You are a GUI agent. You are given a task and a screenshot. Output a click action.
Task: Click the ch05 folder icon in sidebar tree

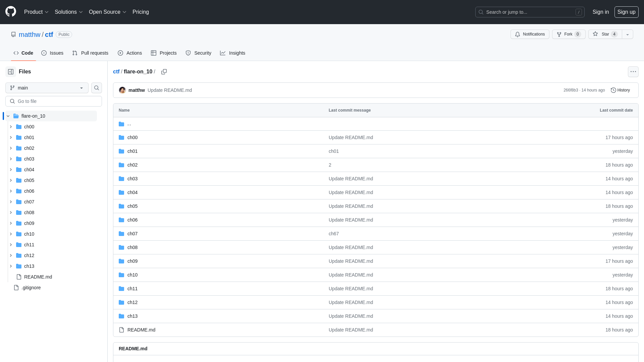click(x=19, y=180)
